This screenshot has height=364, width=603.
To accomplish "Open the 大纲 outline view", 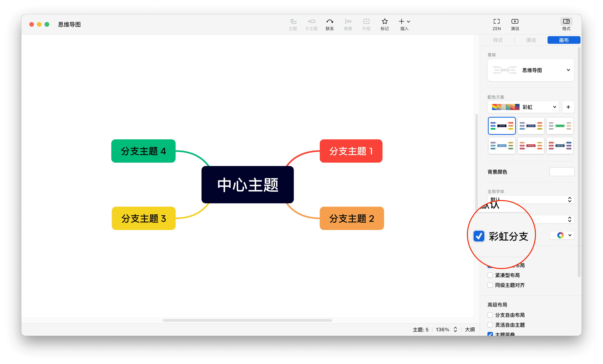I will tap(470, 329).
